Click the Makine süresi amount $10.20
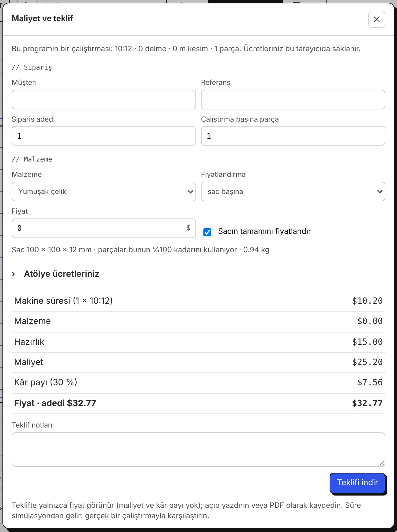Screen dimensions: 397x532 pos(367,301)
